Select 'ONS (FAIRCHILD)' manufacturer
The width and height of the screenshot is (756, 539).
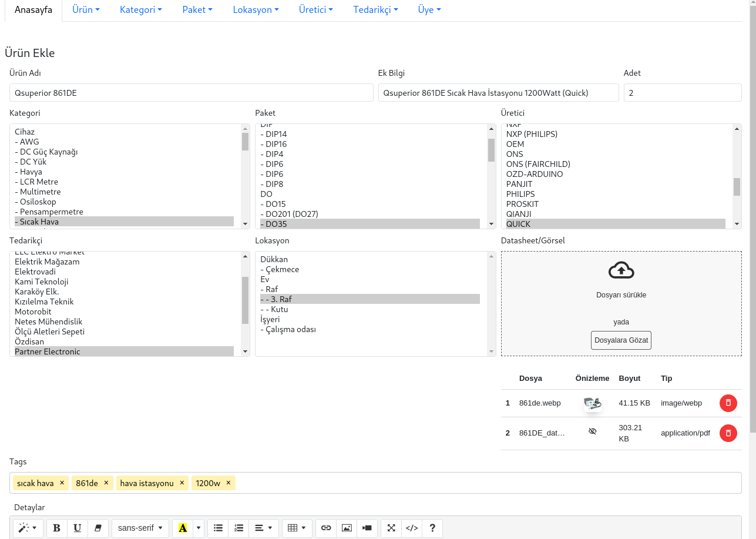(616, 164)
